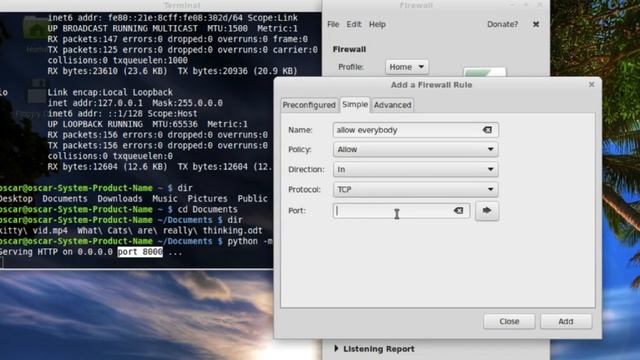
Task: Click the Close button in the rule dialog
Action: 509,322
